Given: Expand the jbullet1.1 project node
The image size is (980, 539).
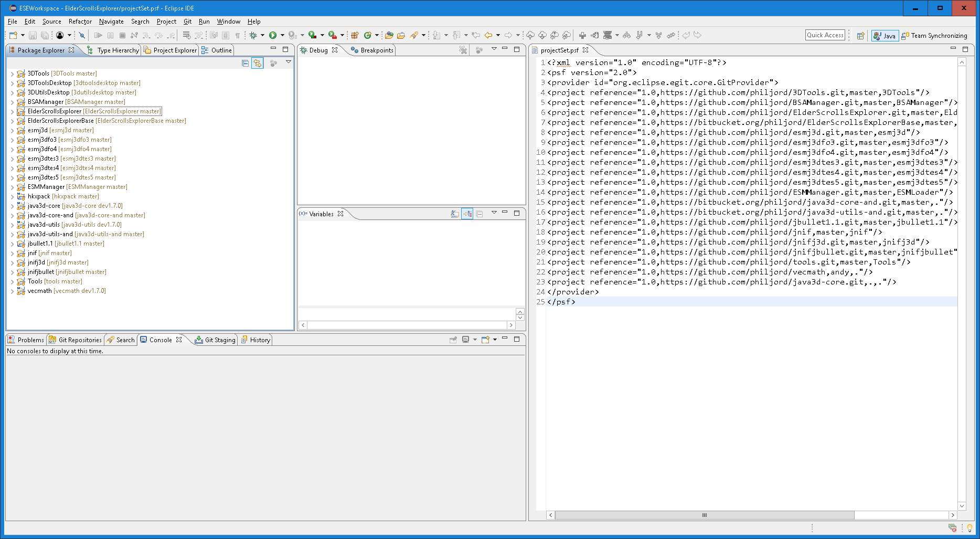Looking at the screenshot, I should (13, 244).
